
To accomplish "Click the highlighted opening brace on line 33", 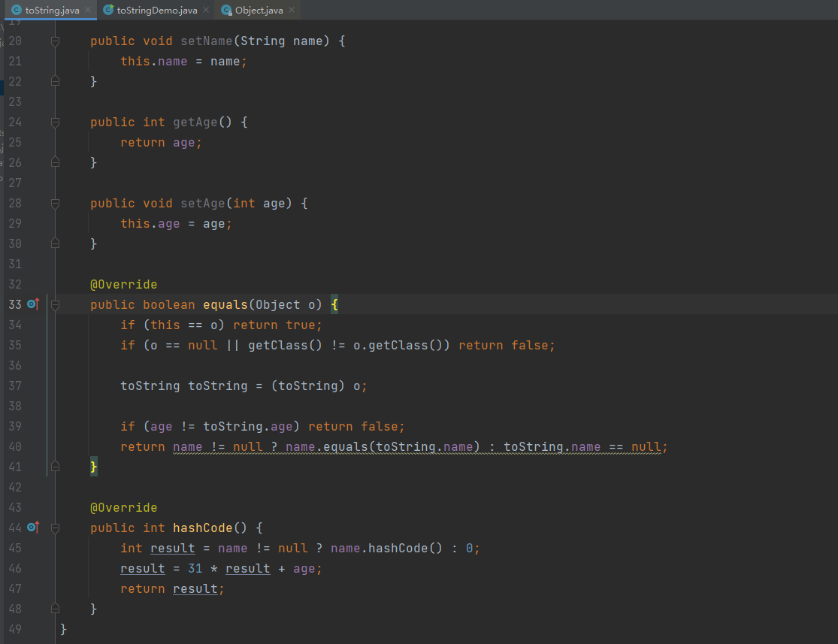I will point(334,304).
